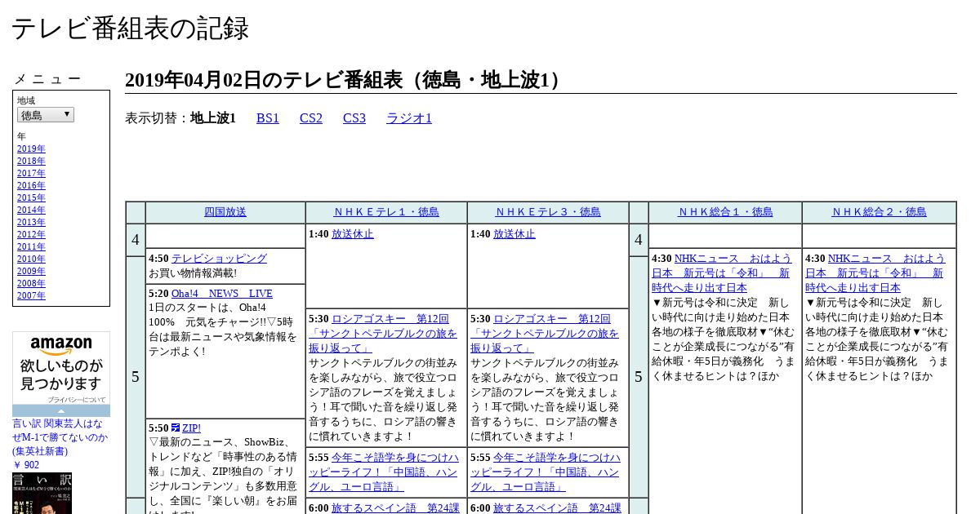The image size is (980, 514).
Task: Open the 2018年 archive link
Action: point(31,162)
